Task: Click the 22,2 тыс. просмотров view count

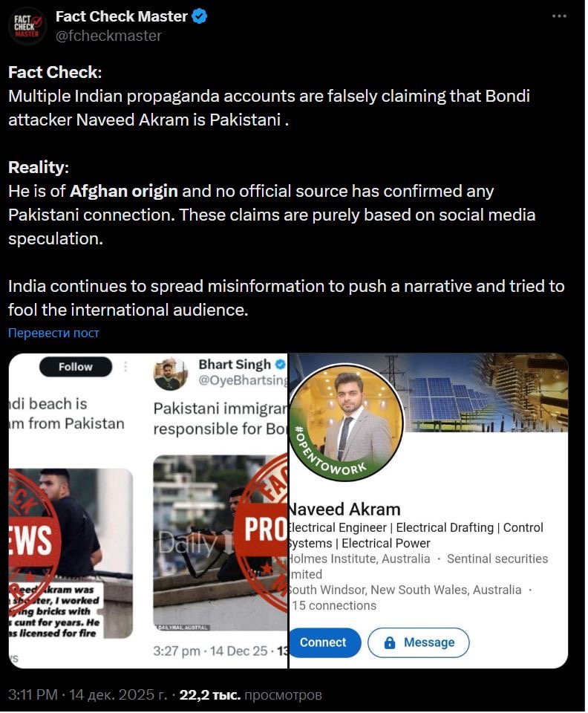Action: (x=250, y=695)
